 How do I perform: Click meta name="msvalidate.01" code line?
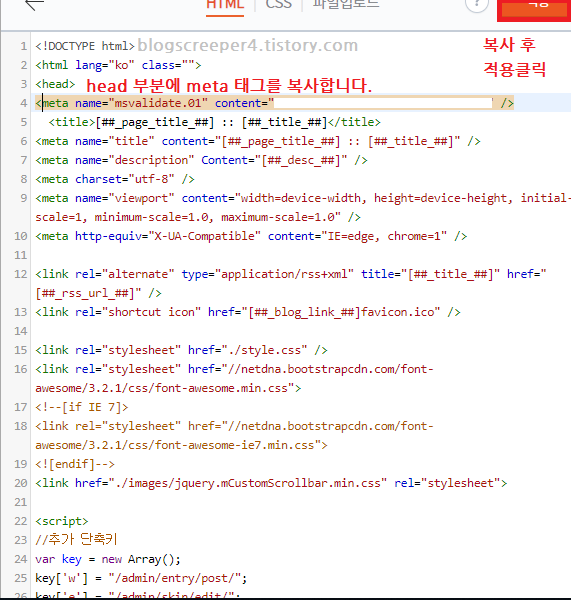coord(274,103)
